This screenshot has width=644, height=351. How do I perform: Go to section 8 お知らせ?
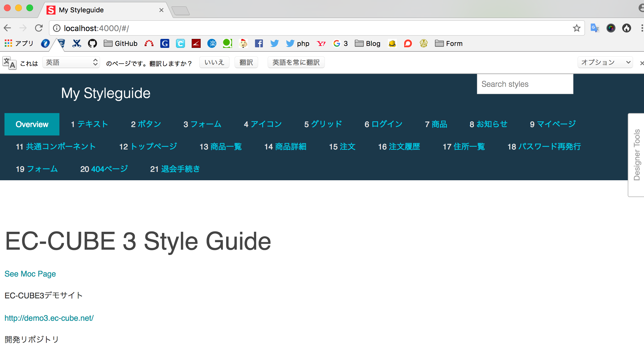tap(488, 124)
